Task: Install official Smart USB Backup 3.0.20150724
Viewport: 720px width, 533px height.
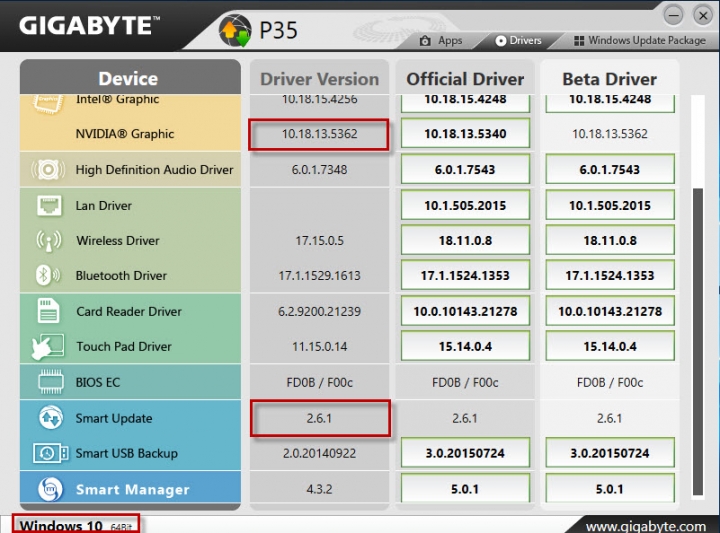Action: coord(465,453)
